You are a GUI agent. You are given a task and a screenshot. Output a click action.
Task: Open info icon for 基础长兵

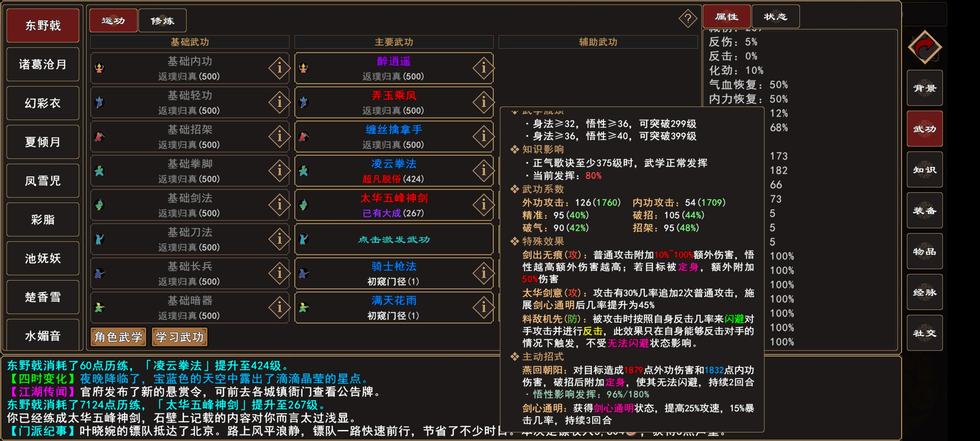tap(279, 273)
